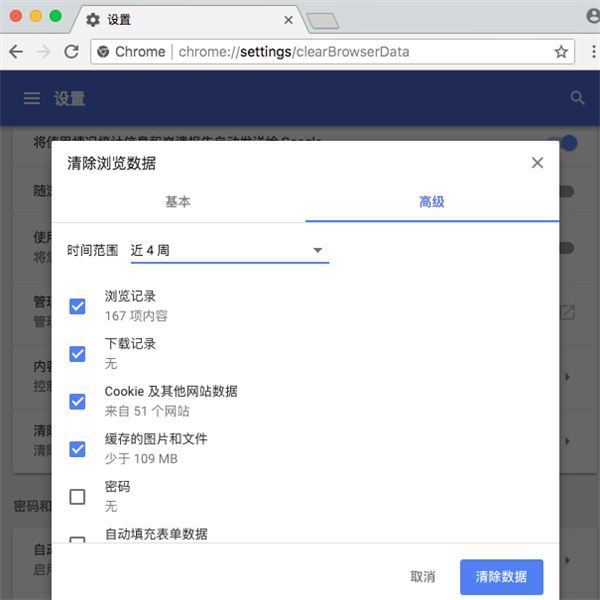Switch to the 基本 tab
The height and width of the screenshot is (600, 600).
coord(178,201)
